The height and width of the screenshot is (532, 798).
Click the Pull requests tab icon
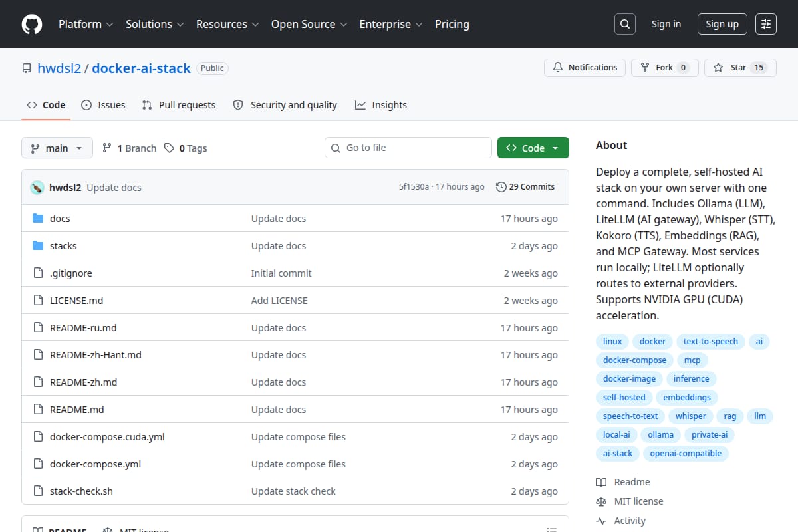pyautogui.click(x=147, y=105)
